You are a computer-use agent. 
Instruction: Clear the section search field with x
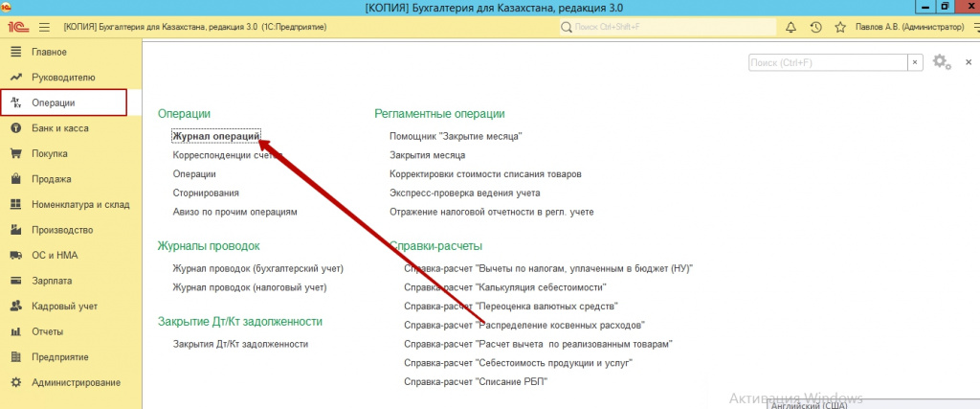coord(916,62)
